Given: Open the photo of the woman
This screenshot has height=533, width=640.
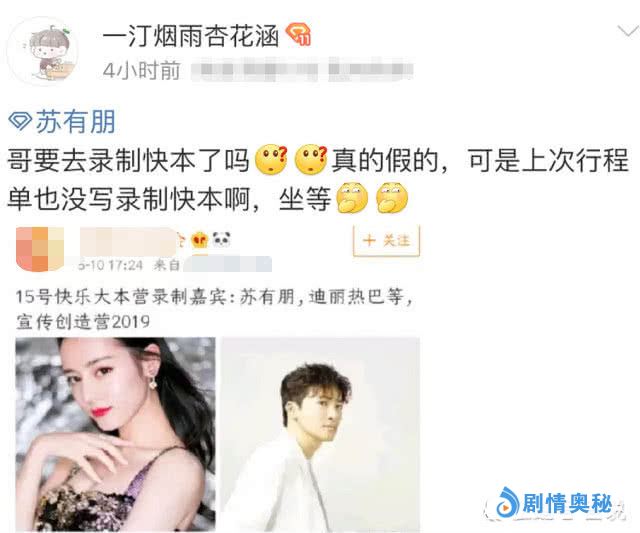Looking at the screenshot, I should point(116,434).
